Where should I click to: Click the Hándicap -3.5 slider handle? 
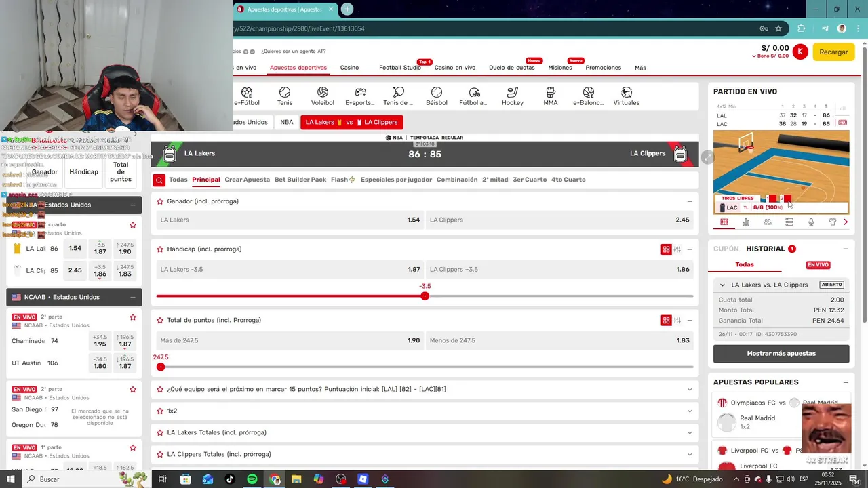pyautogui.click(x=425, y=296)
